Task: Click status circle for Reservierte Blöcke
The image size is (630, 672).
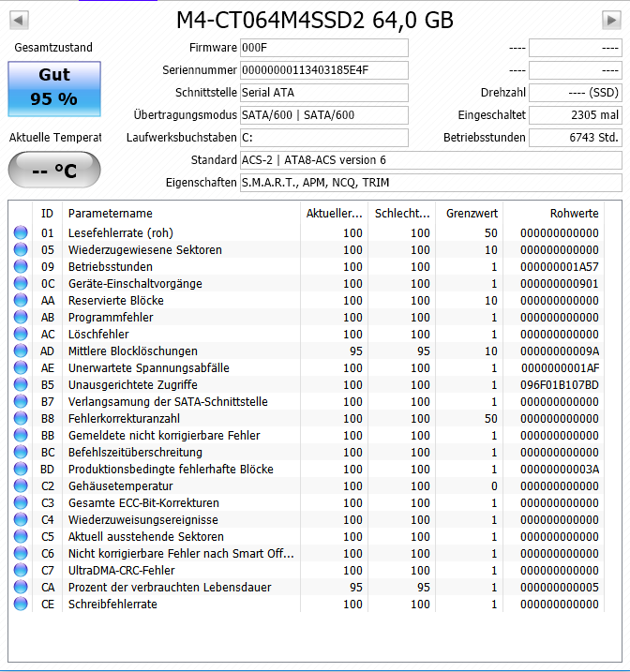Action: [x=21, y=300]
